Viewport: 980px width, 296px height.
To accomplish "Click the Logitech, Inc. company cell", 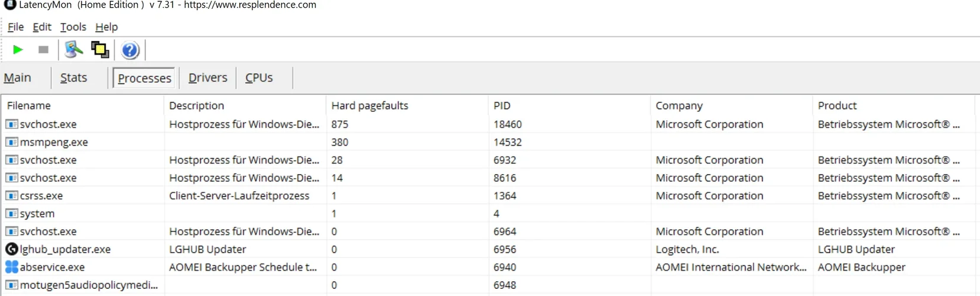I will (x=687, y=249).
